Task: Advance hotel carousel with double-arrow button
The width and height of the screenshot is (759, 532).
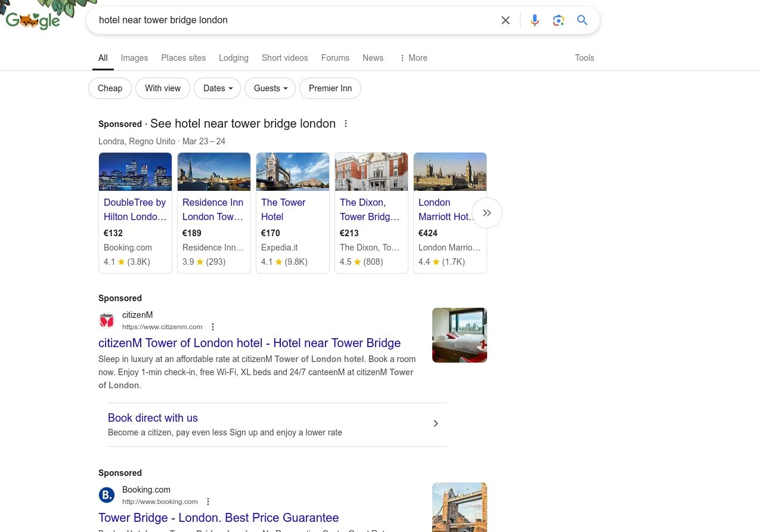Action: pyautogui.click(x=487, y=213)
